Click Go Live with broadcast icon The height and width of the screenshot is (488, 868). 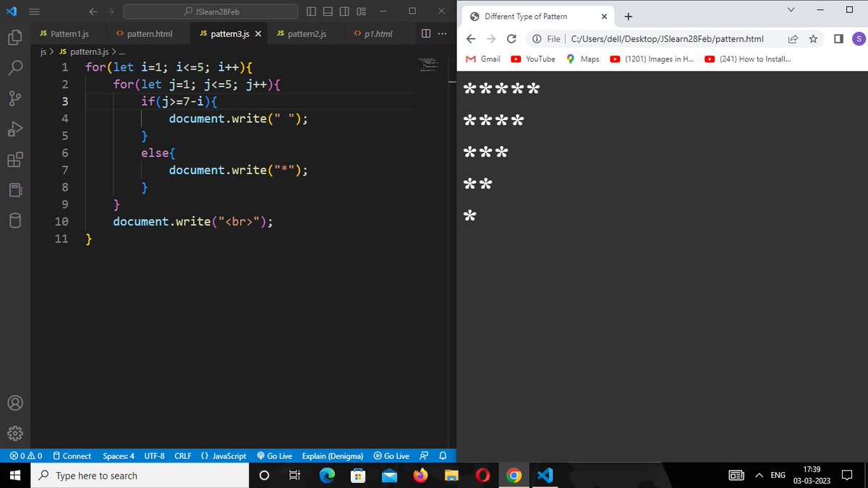(x=275, y=456)
